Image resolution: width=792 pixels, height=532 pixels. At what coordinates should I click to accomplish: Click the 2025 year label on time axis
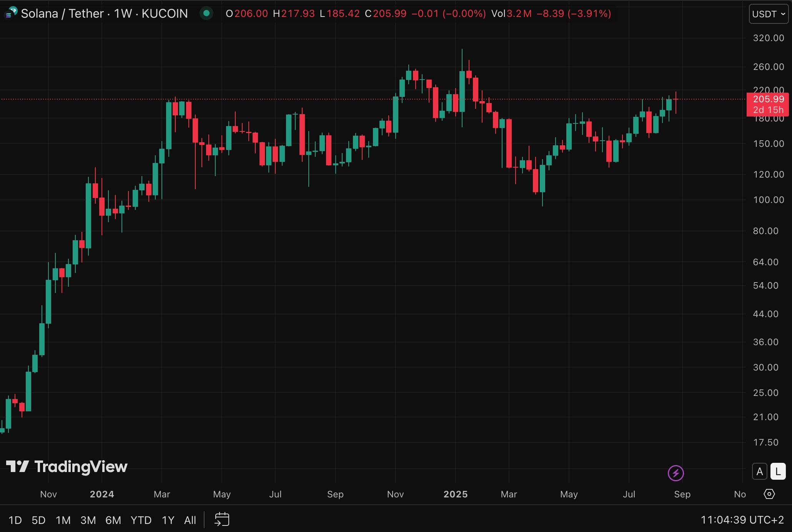[456, 494]
